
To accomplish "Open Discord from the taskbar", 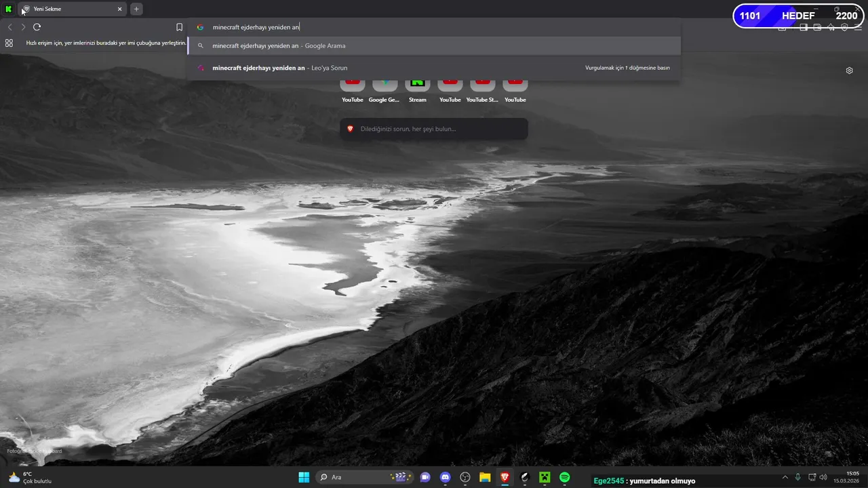I will point(445,477).
